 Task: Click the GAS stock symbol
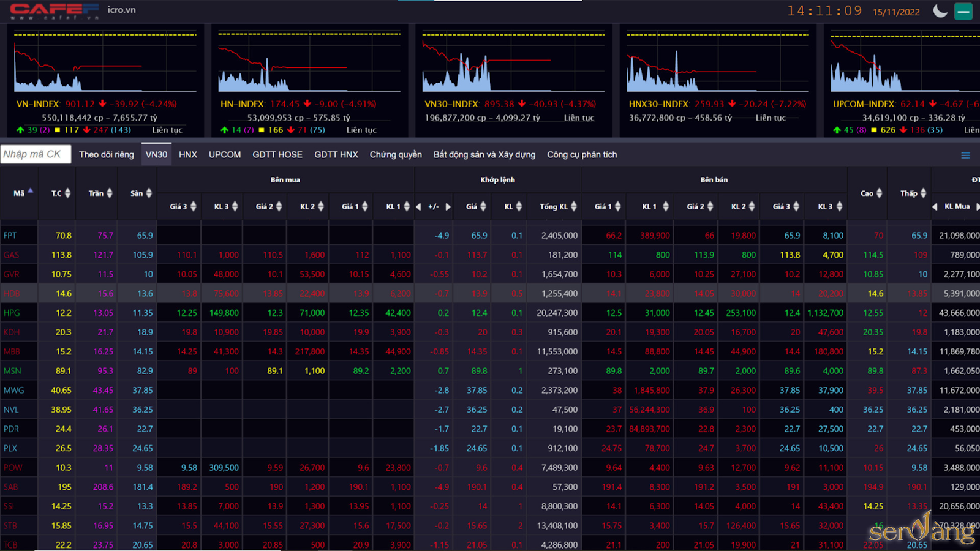click(x=11, y=255)
